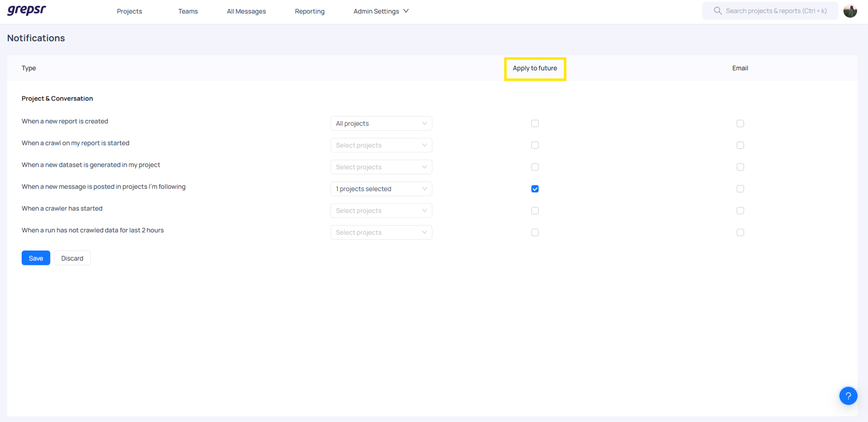Go to the Projects tab

coord(129,11)
